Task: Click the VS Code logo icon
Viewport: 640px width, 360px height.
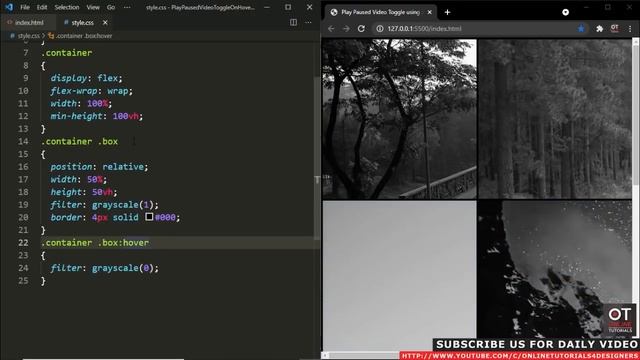Action: [9, 7]
